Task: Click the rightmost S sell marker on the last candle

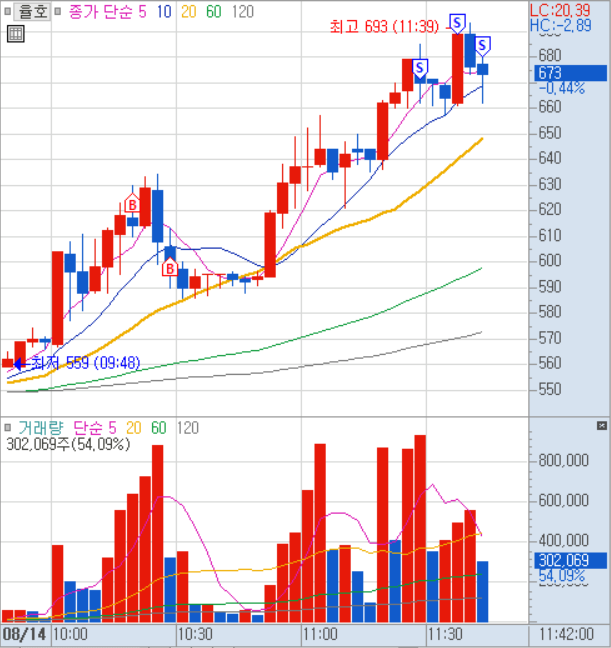Action: (483, 45)
